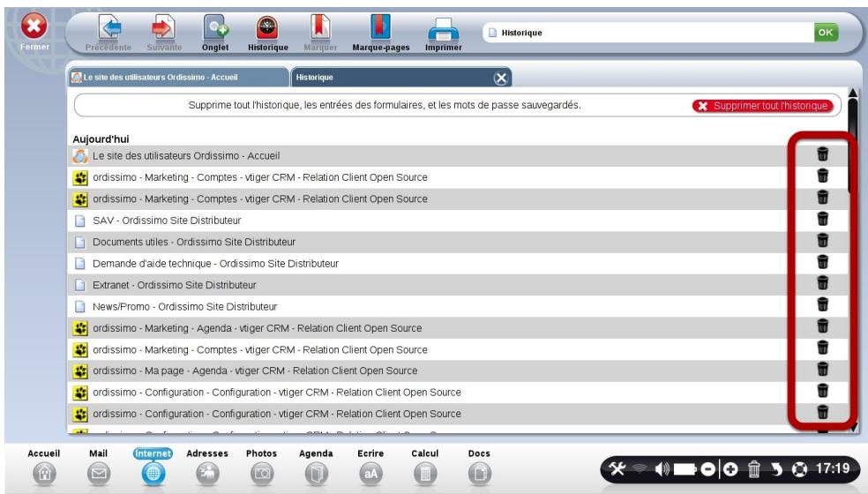Open ordissimo - Ma page - Agenda entry
Viewport: 868px width, 494px height.
(255, 371)
